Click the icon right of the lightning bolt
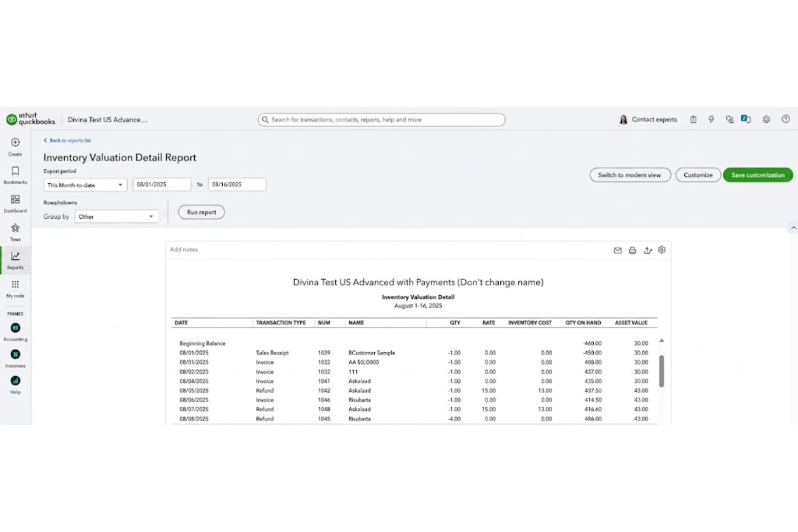Image resolution: width=798 pixels, height=532 pixels. (730, 120)
